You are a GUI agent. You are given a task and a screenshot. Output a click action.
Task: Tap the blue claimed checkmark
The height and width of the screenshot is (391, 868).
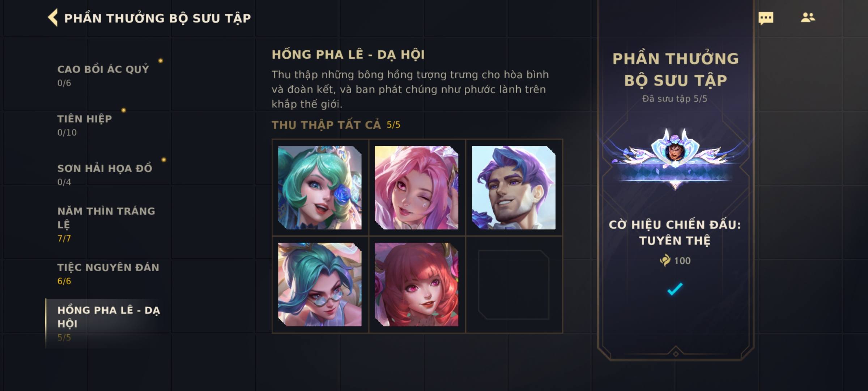coord(675,289)
